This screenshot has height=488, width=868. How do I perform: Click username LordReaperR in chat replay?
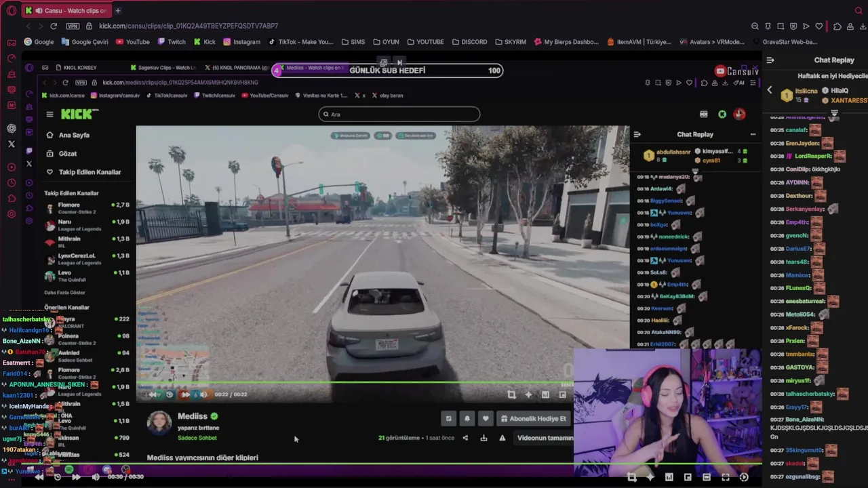coord(812,157)
